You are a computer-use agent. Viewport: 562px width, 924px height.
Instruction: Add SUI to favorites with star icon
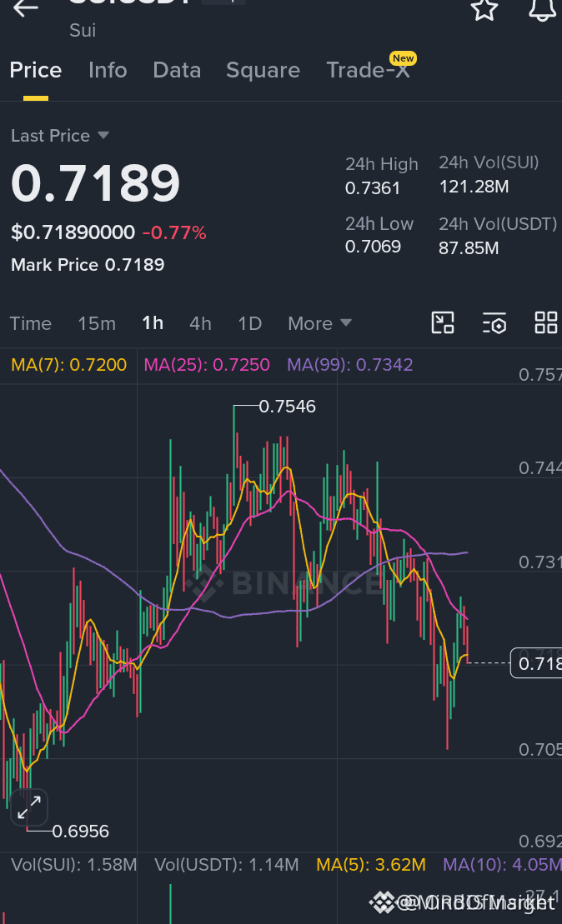tap(484, 9)
